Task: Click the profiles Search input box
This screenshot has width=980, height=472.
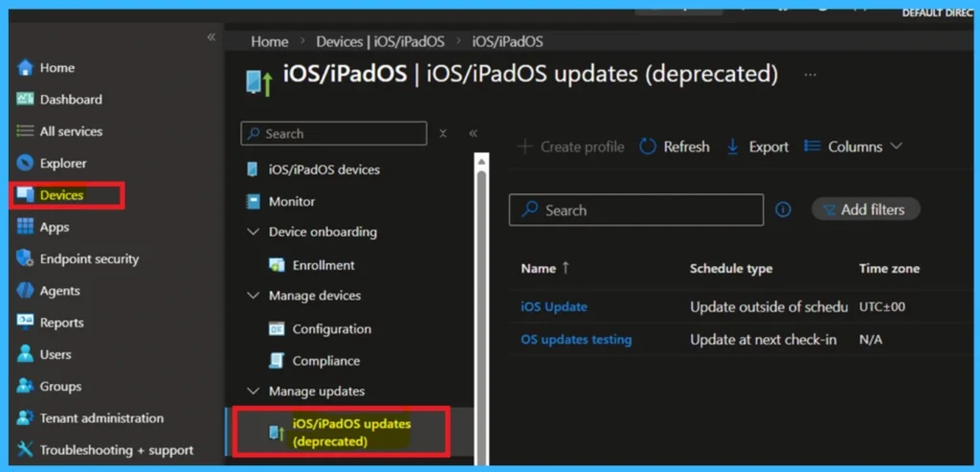Action: pyautogui.click(x=636, y=210)
